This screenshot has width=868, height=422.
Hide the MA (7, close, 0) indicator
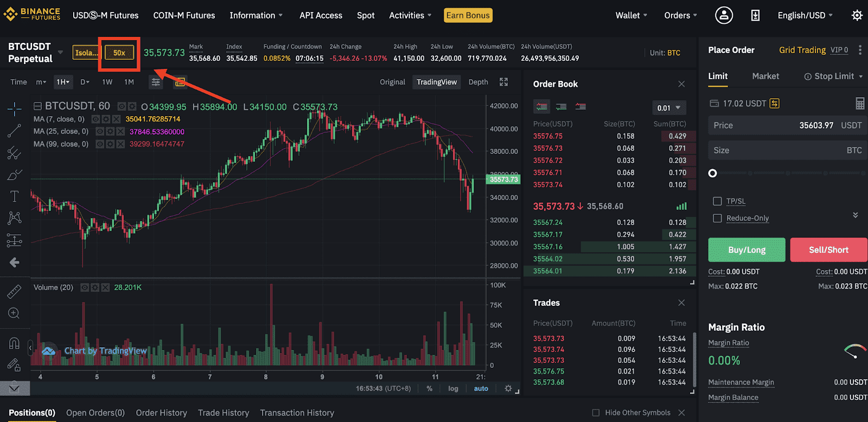tap(95, 119)
